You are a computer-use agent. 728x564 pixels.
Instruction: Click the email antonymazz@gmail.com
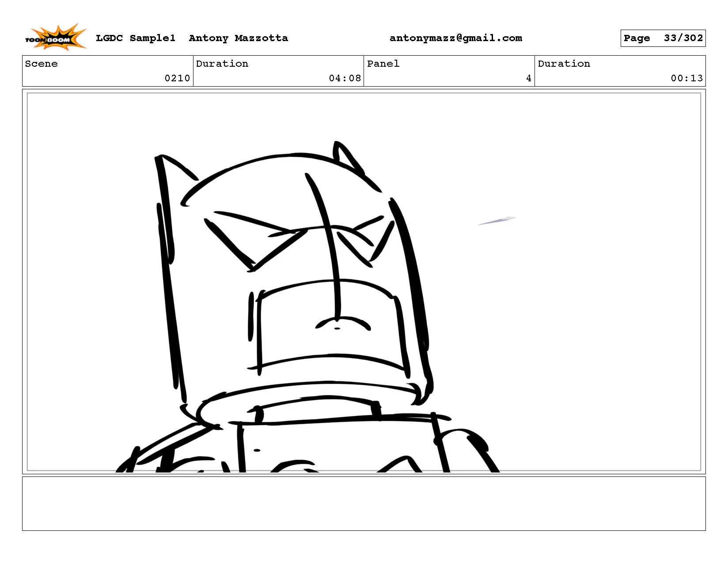[x=456, y=38]
